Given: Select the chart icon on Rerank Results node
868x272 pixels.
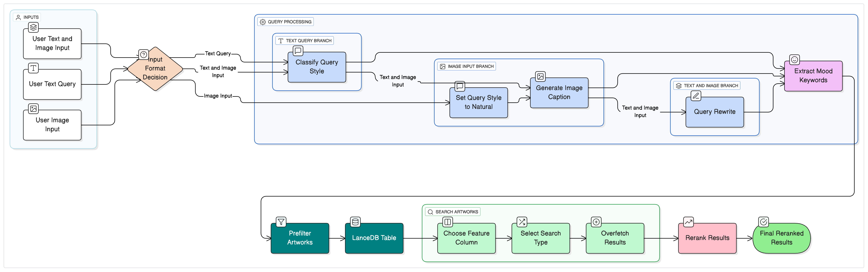Looking at the screenshot, I should pyautogui.click(x=688, y=222).
